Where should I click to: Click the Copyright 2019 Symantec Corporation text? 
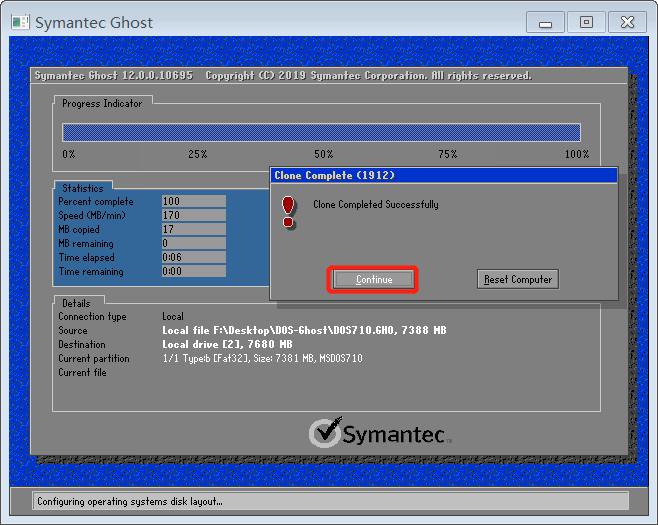pyautogui.click(x=368, y=76)
